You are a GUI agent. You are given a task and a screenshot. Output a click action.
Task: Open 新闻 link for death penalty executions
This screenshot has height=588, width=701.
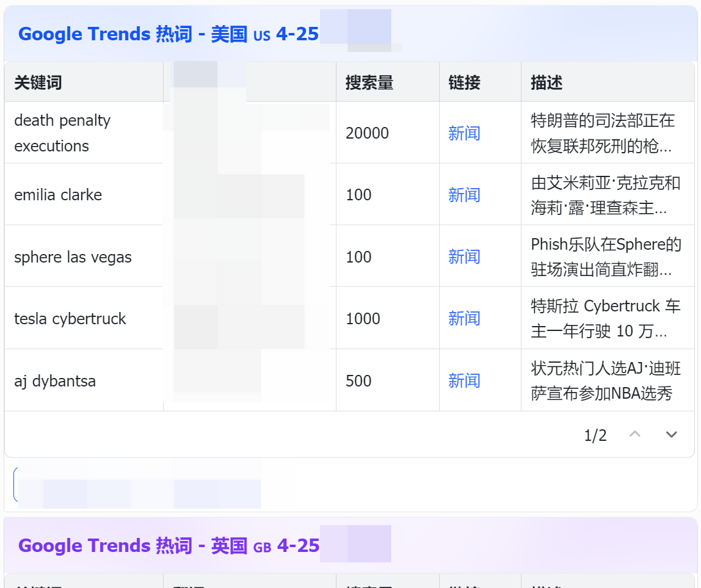point(464,133)
